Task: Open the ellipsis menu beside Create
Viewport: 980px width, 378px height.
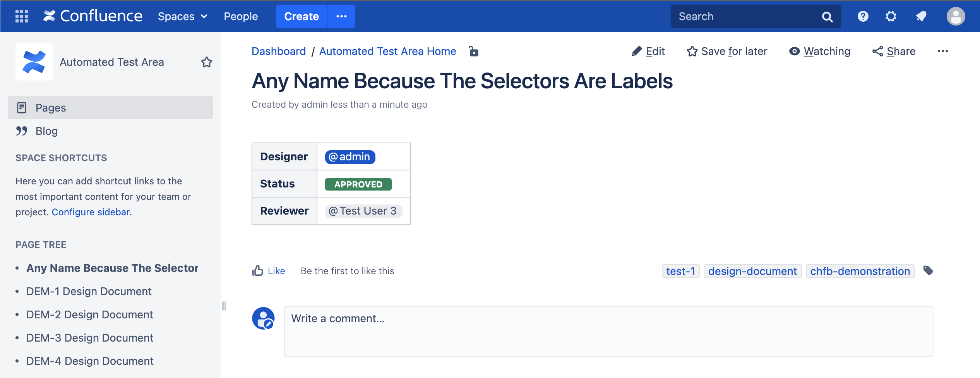Action: pyautogui.click(x=341, y=16)
